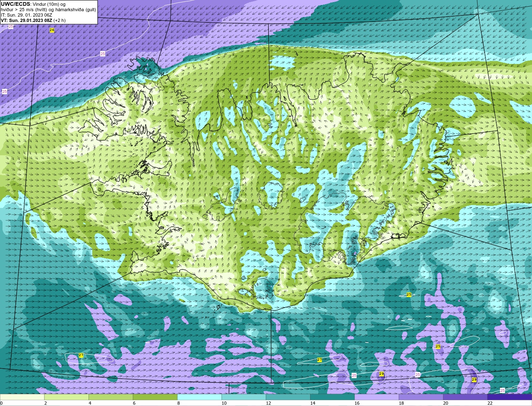Click the legend tick label 4
Image resolution: width=532 pixels, height=406 pixels.
click(90, 403)
